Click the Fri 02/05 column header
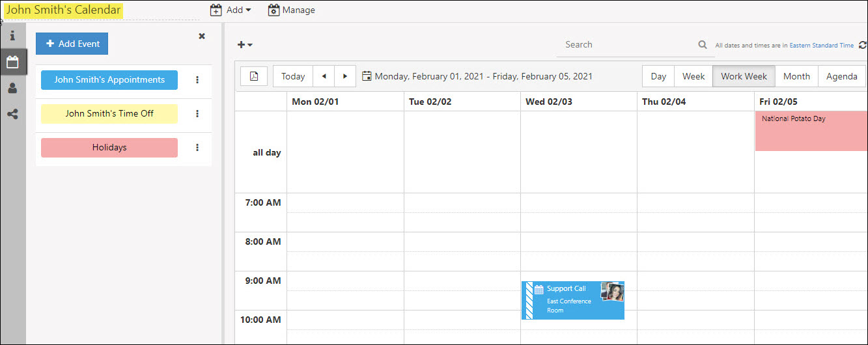The width and height of the screenshot is (868, 345). pos(811,102)
